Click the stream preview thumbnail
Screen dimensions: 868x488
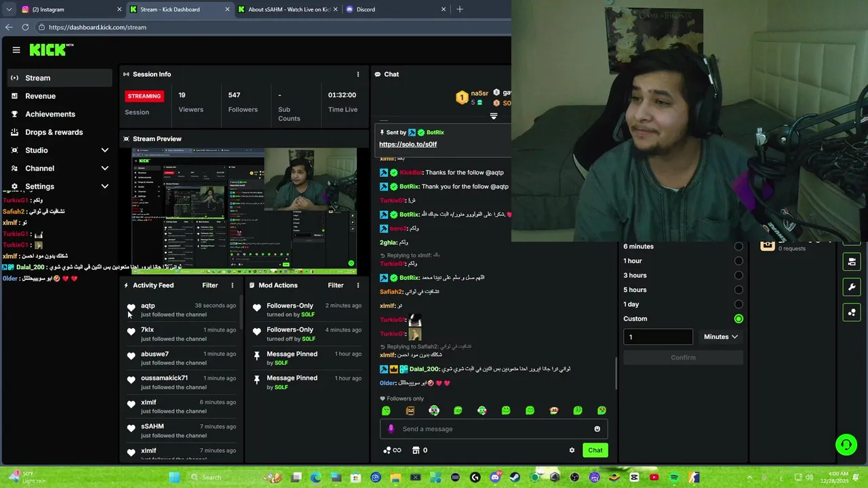tap(244, 209)
